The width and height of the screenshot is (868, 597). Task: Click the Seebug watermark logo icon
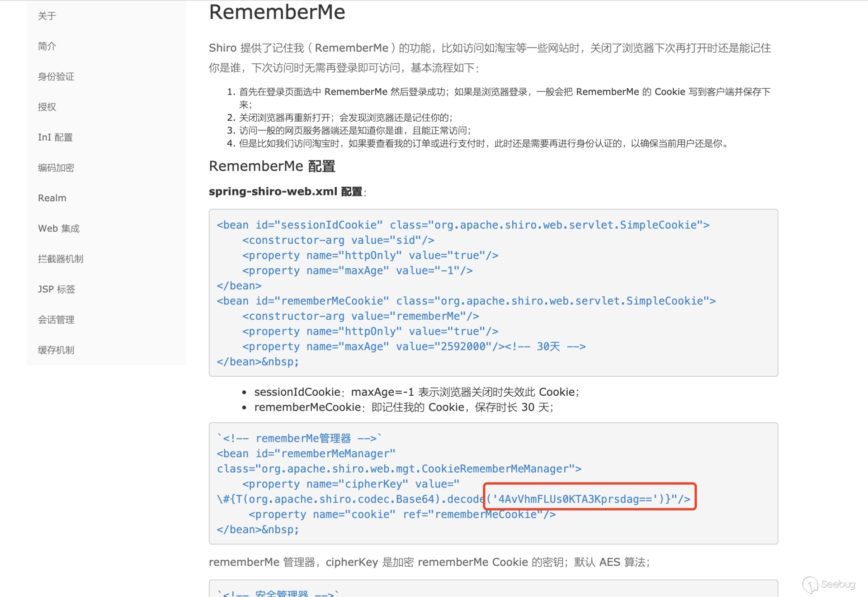coord(810,584)
